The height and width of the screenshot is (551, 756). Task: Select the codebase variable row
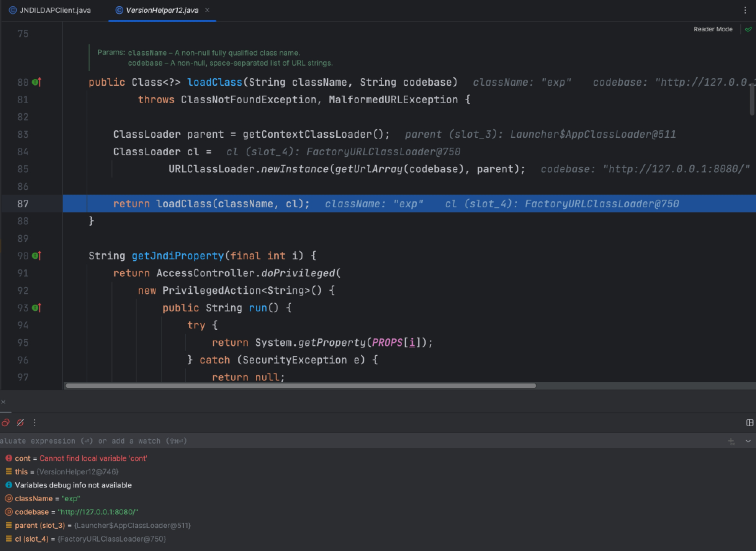378,512
